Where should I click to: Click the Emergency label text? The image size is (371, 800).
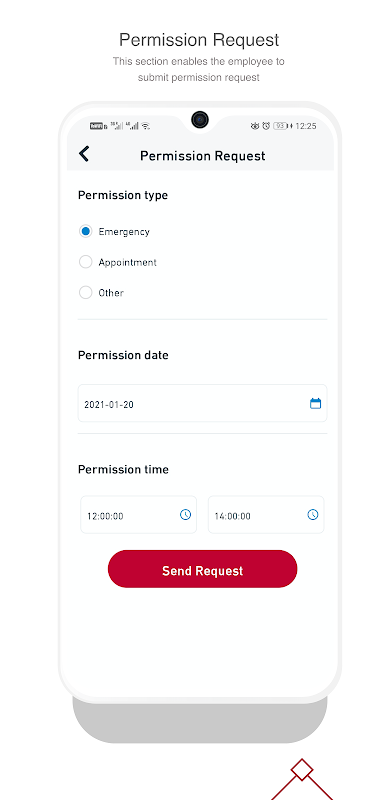point(124,232)
